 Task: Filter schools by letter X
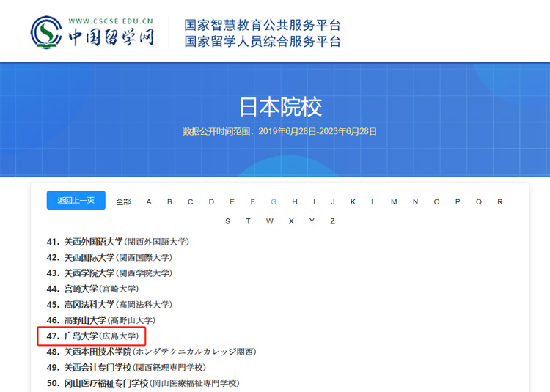291,221
